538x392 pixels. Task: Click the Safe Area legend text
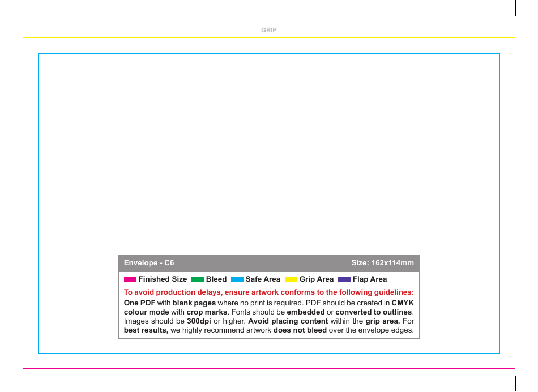tap(264, 279)
